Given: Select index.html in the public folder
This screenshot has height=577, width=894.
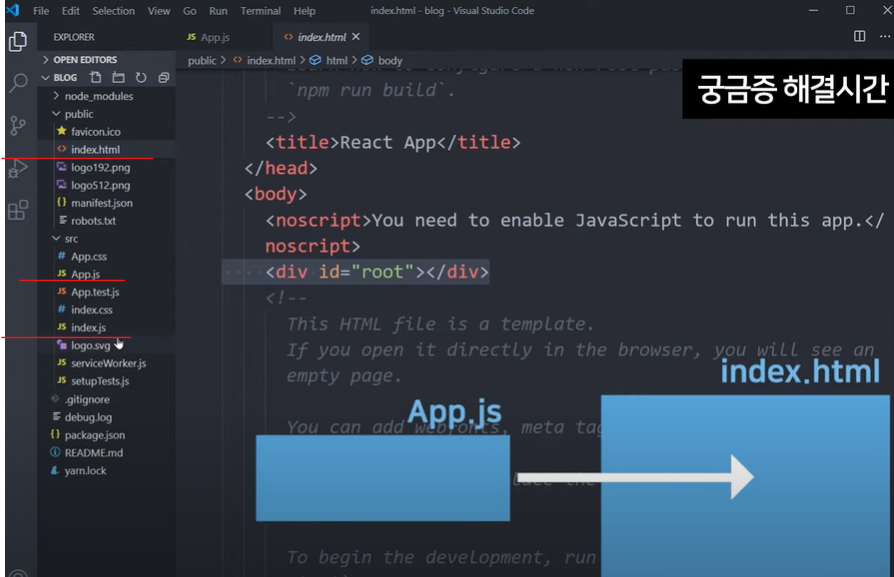Looking at the screenshot, I should 107,149.
